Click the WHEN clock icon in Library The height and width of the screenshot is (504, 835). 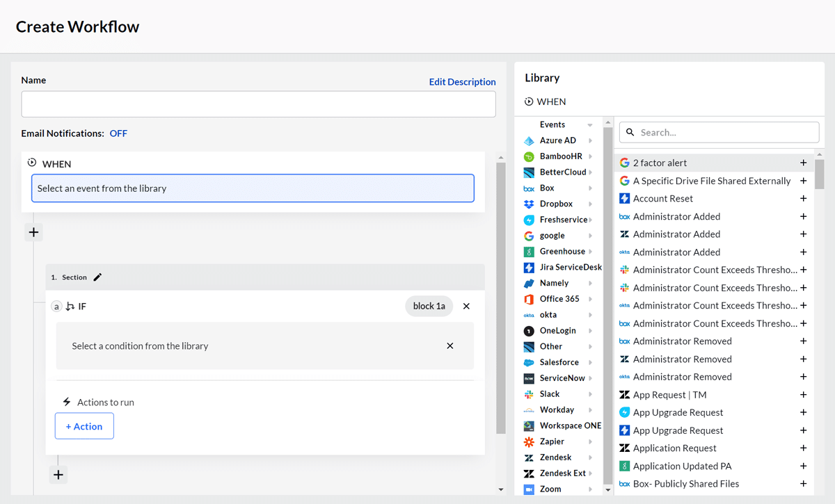pyautogui.click(x=530, y=101)
